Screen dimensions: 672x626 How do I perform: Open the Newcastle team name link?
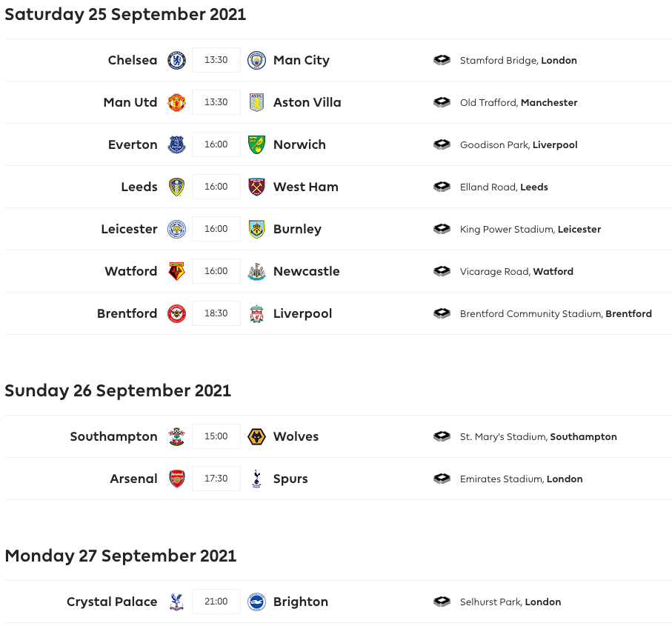307,271
